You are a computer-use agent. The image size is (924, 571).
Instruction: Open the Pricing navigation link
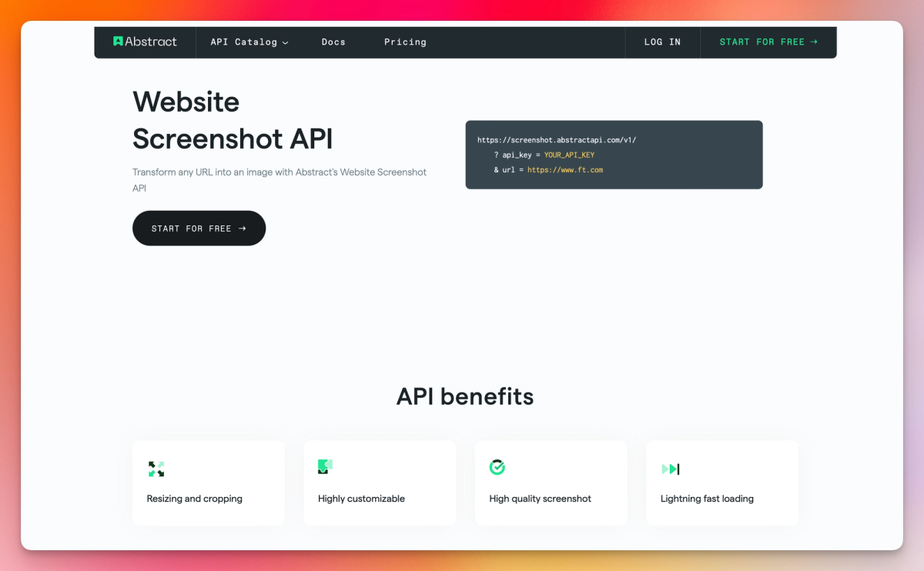(405, 42)
